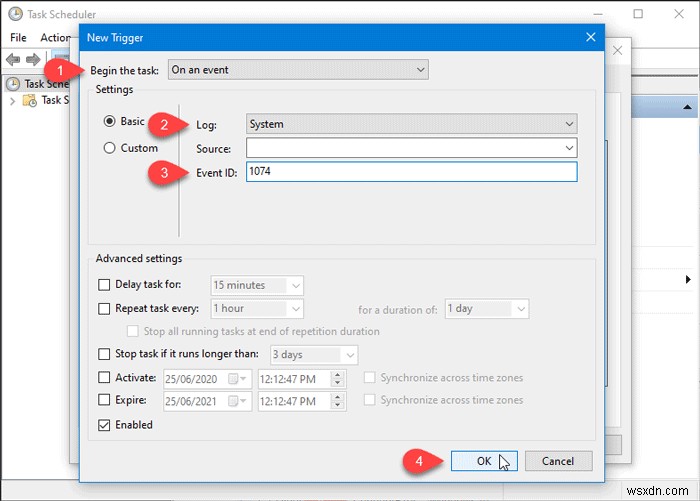Select the Task Scheduler root tree node
700x501 pixels.
point(39,84)
